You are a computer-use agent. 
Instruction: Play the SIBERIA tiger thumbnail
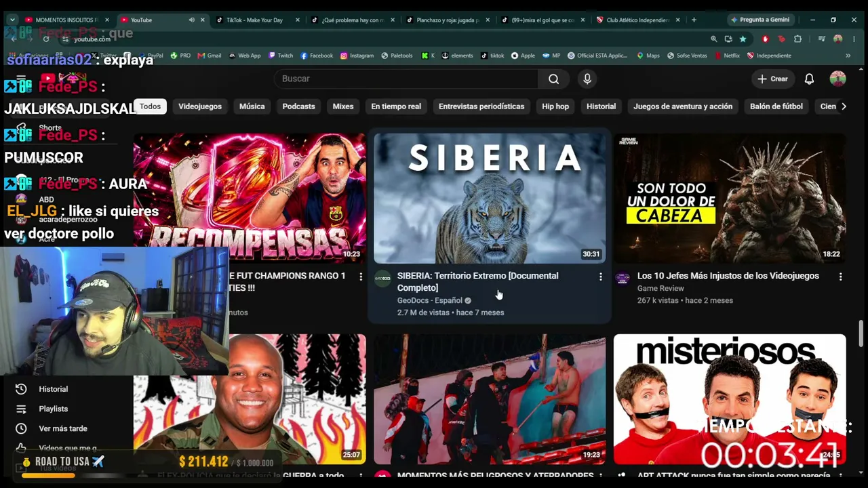(490, 198)
